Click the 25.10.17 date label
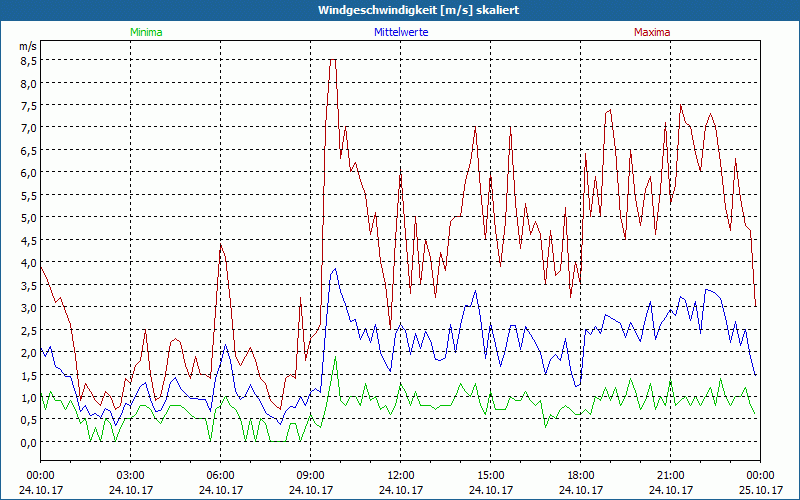 (760, 490)
